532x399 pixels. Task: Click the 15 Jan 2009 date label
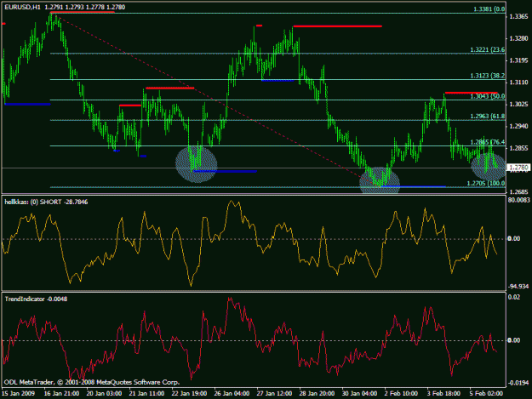pyautogui.click(x=19, y=394)
